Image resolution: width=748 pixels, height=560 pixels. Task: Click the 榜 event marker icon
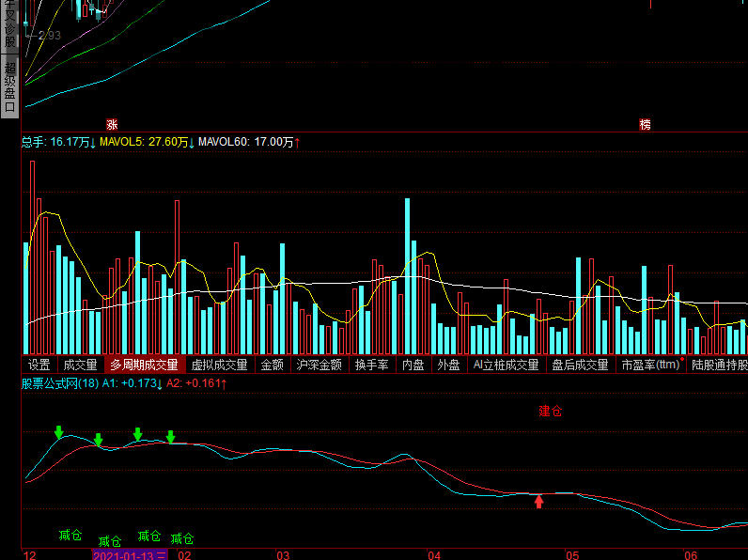coord(645,125)
